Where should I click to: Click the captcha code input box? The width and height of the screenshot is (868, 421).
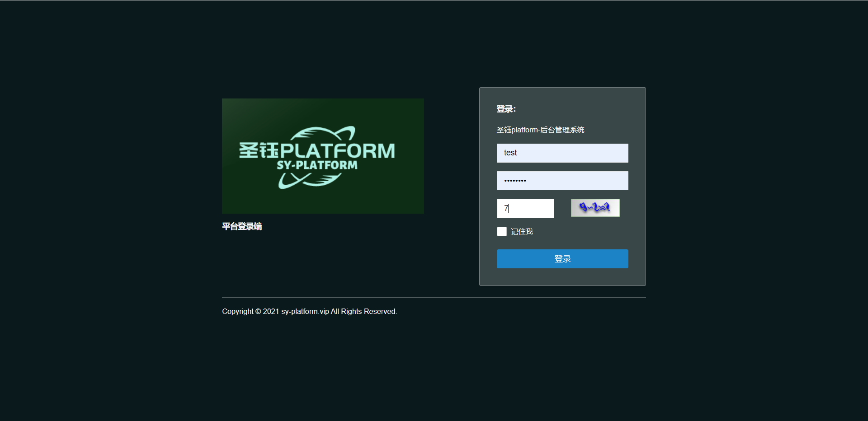525,208
